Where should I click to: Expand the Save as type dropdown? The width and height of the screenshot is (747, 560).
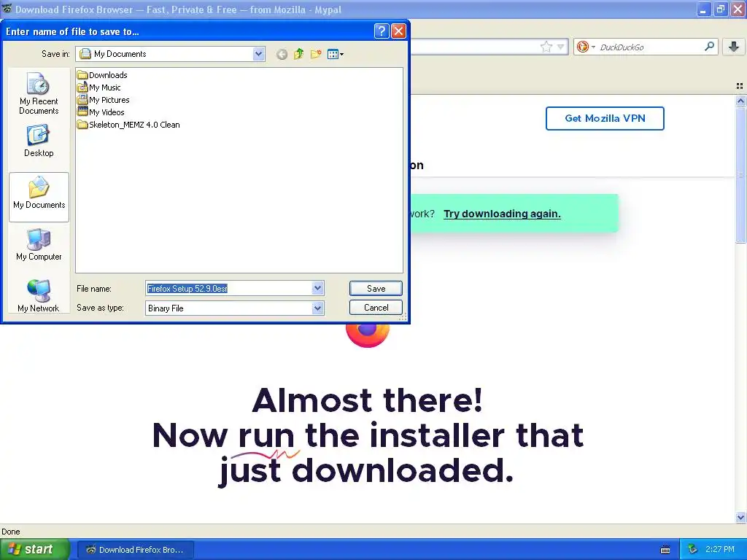318,308
